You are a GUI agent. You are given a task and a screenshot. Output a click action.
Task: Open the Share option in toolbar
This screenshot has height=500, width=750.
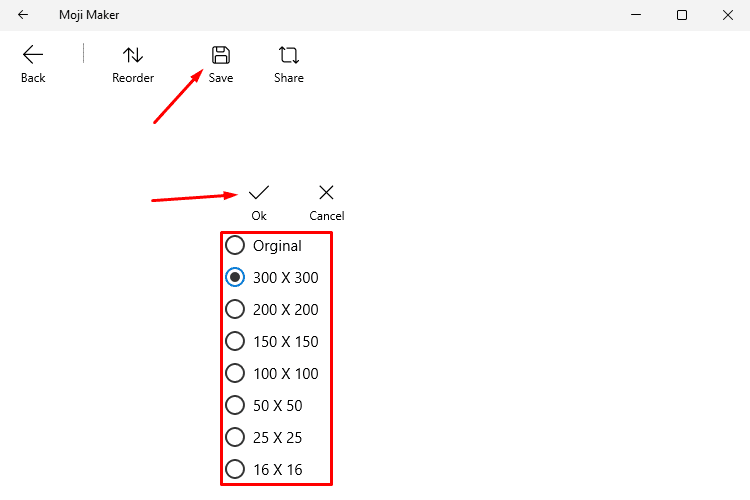(x=288, y=64)
